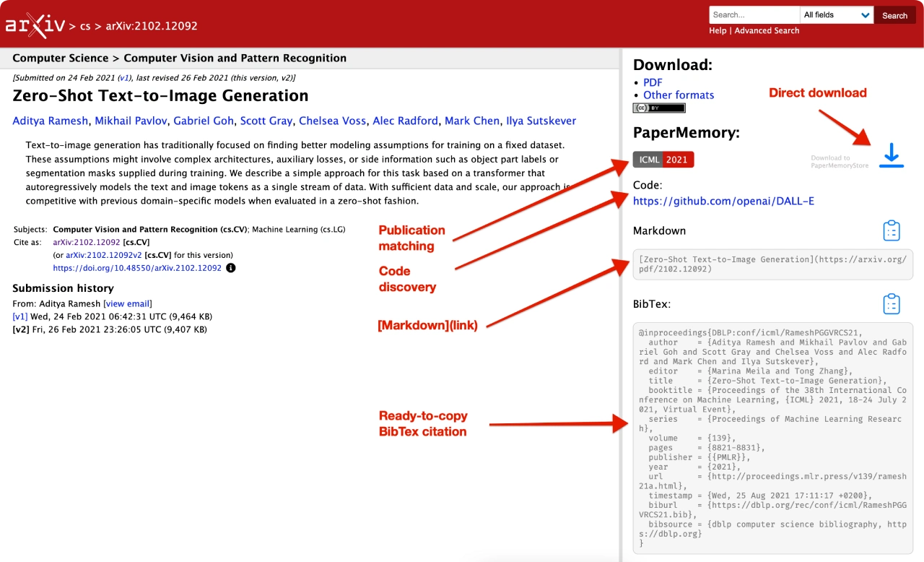Click the arXiv logo in header
The width and height of the screenshot is (924, 562).
pyautogui.click(x=35, y=25)
